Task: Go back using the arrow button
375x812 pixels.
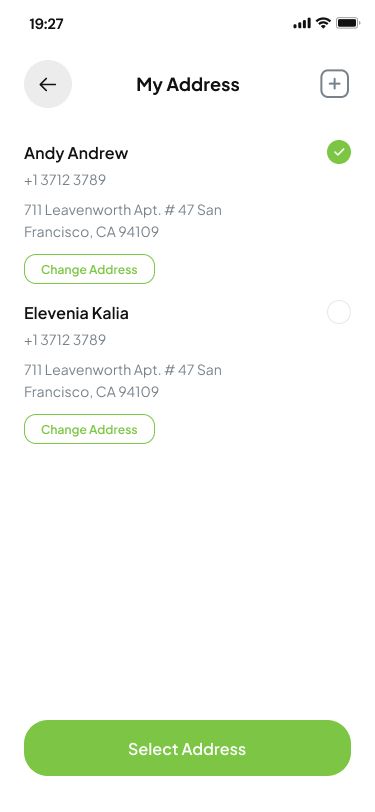Action: (x=48, y=84)
